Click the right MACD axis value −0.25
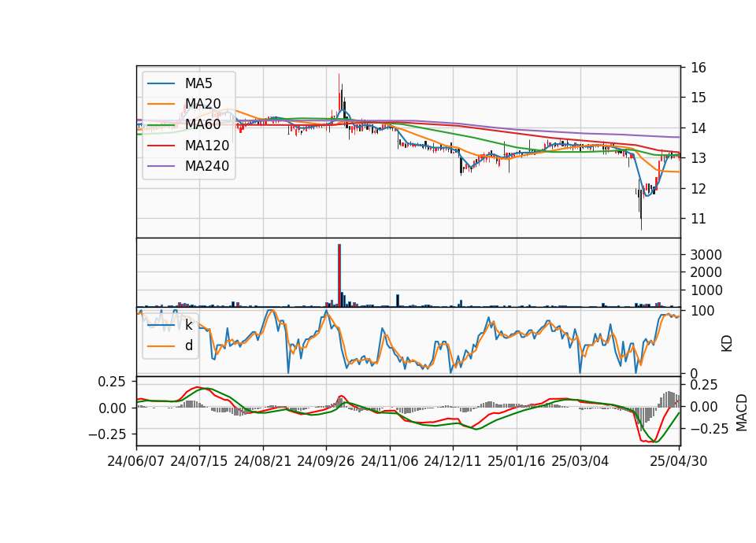 click(x=710, y=428)
